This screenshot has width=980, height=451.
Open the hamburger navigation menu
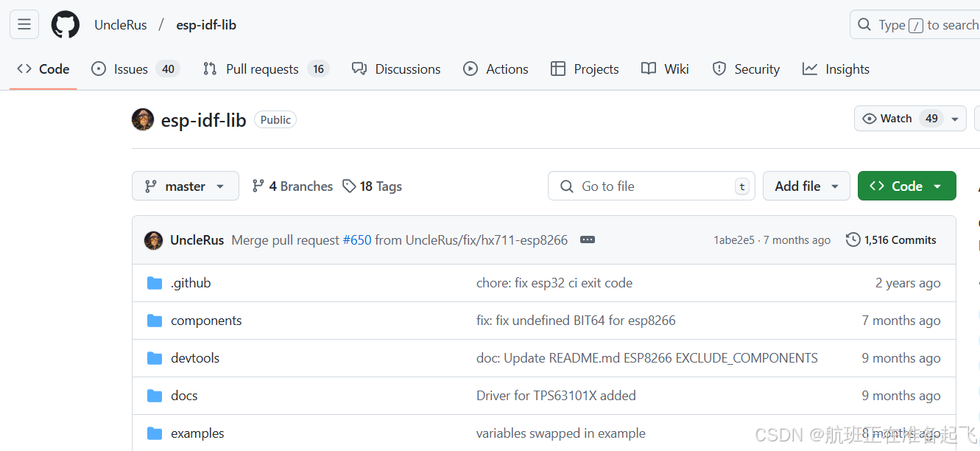(x=24, y=24)
